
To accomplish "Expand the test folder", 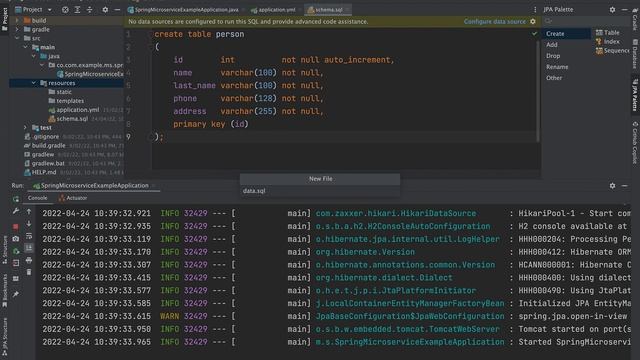I will [25, 127].
